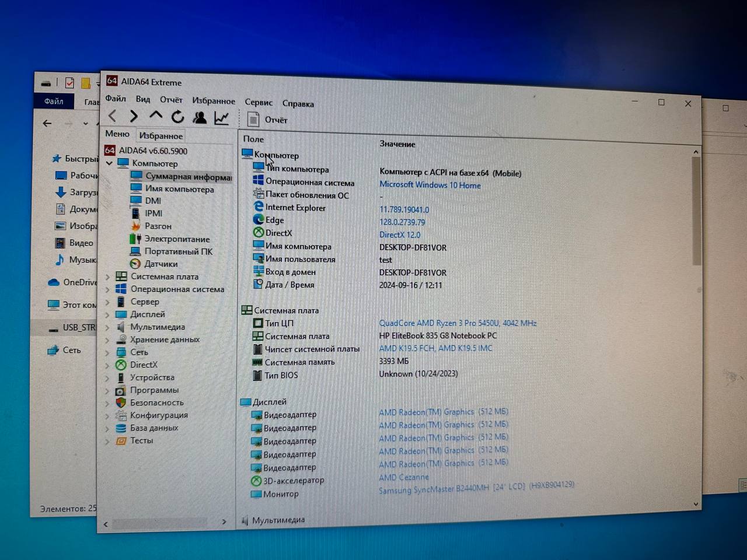Click the Тип ЦП processor icon

(257, 323)
